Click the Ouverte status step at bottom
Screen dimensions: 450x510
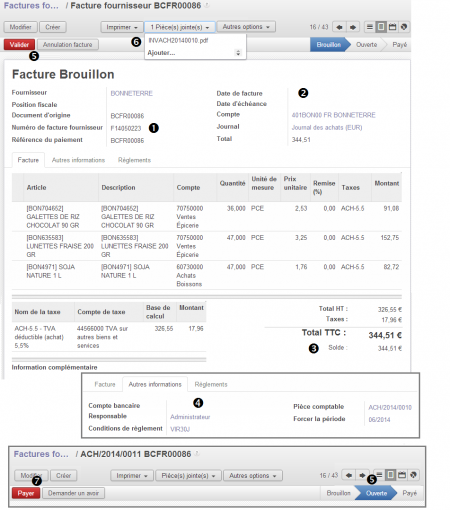376,493
